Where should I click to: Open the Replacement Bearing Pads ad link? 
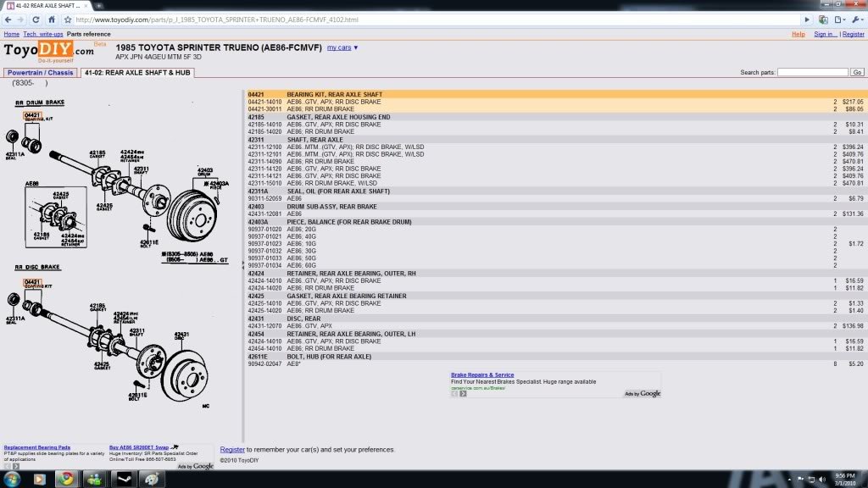pos(37,447)
